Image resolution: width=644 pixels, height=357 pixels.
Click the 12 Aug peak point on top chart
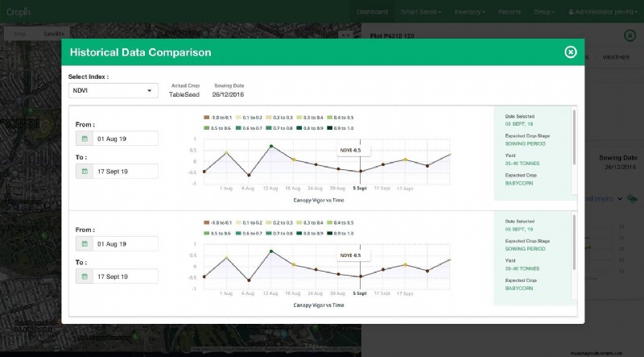[272, 146]
